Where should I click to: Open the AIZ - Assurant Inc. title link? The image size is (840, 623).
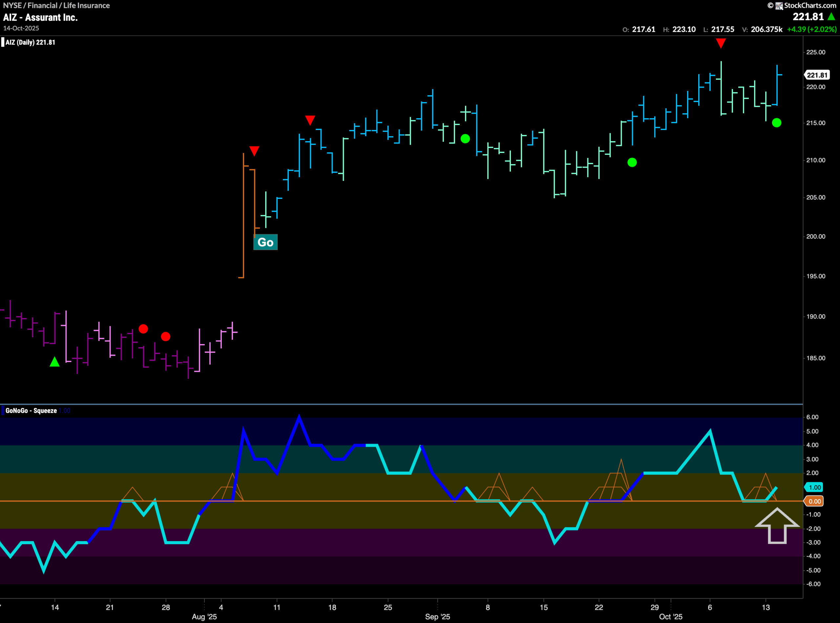click(x=41, y=17)
